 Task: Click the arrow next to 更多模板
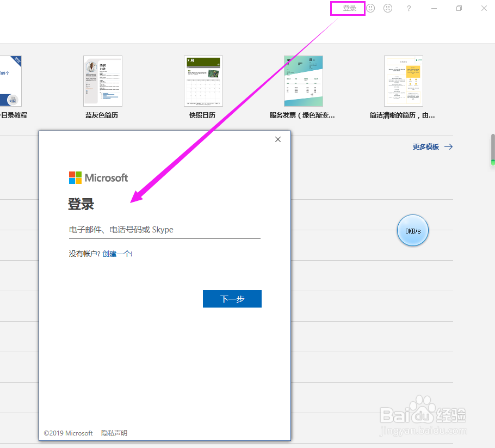[x=448, y=146]
